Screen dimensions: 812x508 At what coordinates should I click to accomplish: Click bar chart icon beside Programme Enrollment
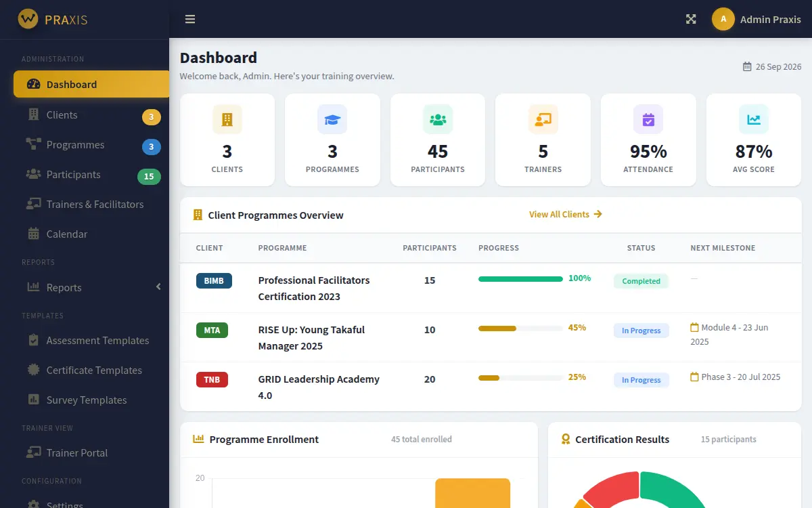tap(198, 439)
